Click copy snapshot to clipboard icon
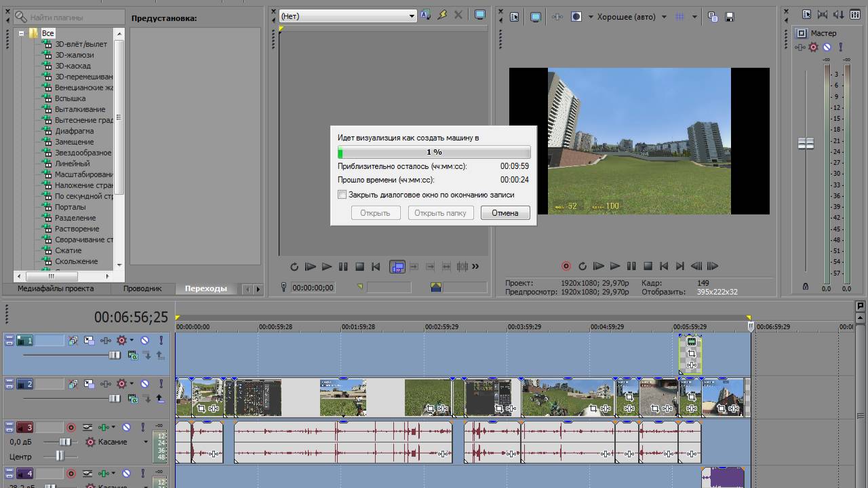 pos(713,17)
